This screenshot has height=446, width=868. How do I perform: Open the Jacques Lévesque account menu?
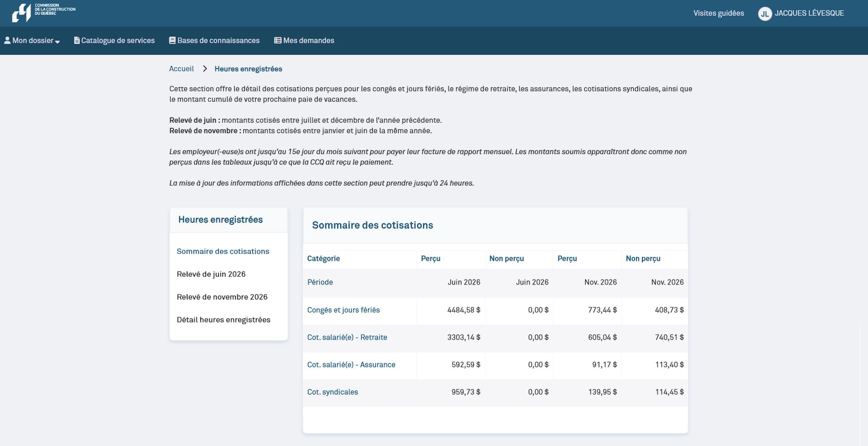tap(809, 13)
